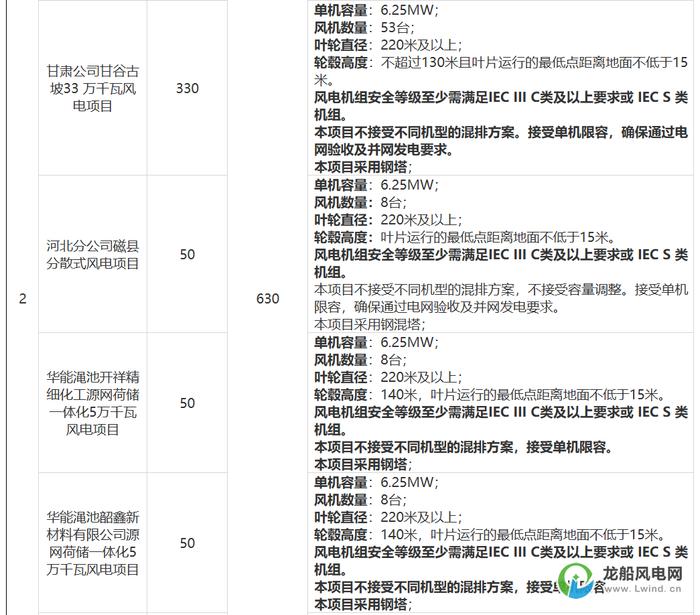Click 50 capacity in 河北分公司 row
Viewport: 700px width, 615px height.
coord(187,254)
